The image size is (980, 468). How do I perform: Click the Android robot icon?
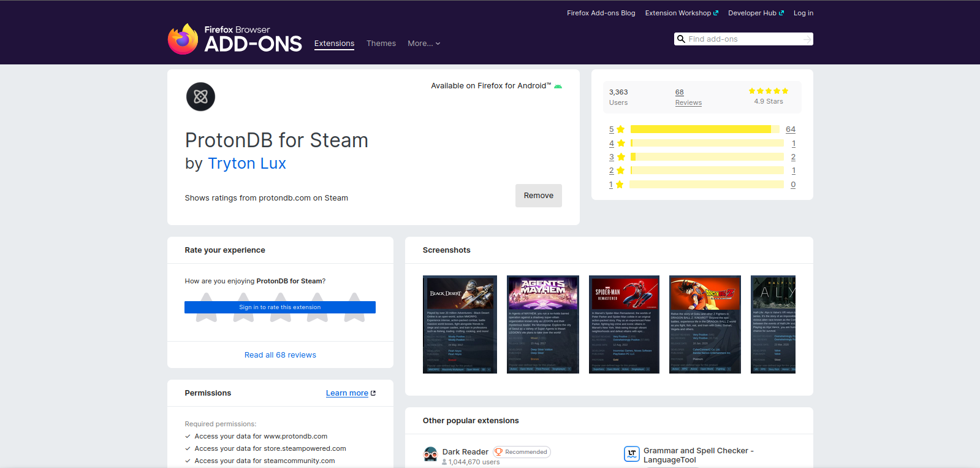(x=558, y=86)
